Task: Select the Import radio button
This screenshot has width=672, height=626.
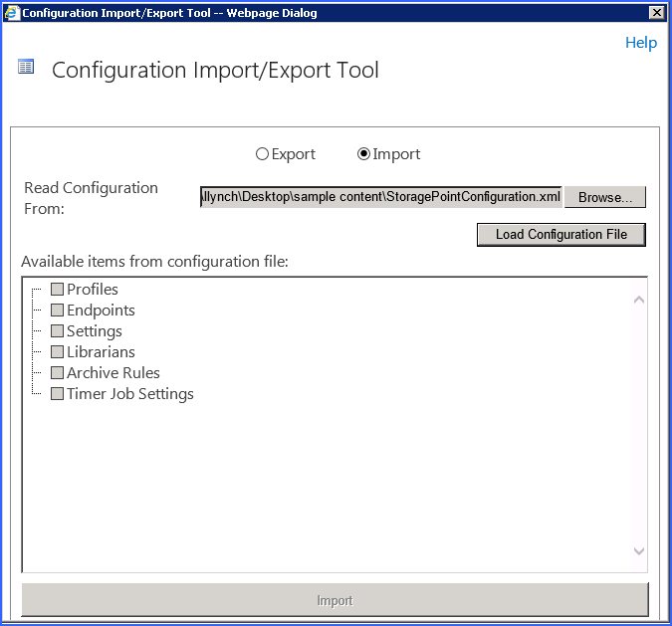Action: click(x=363, y=154)
